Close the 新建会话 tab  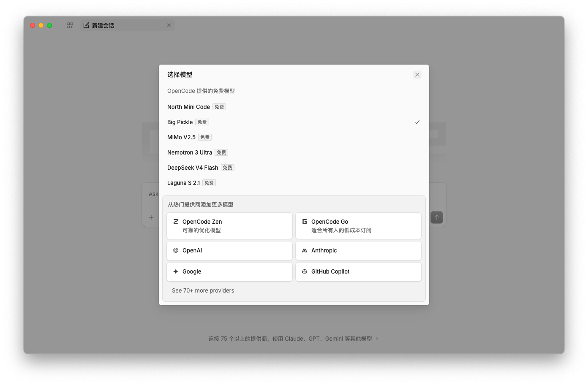(x=169, y=25)
